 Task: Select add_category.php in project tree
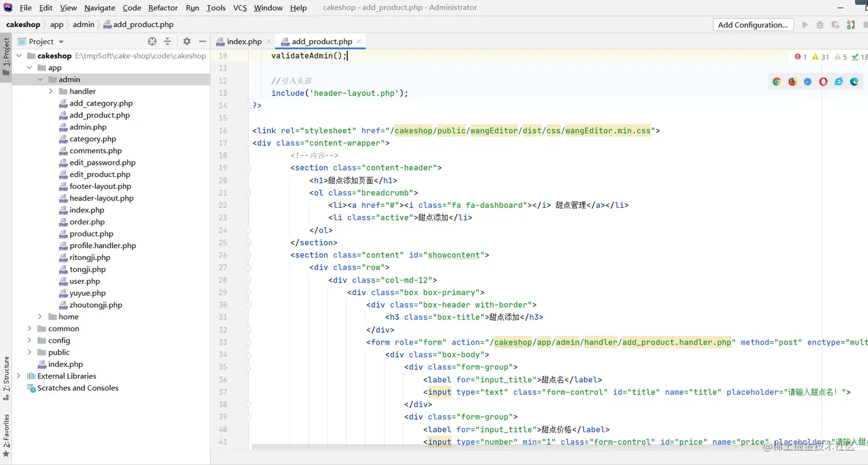tap(101, 103)
